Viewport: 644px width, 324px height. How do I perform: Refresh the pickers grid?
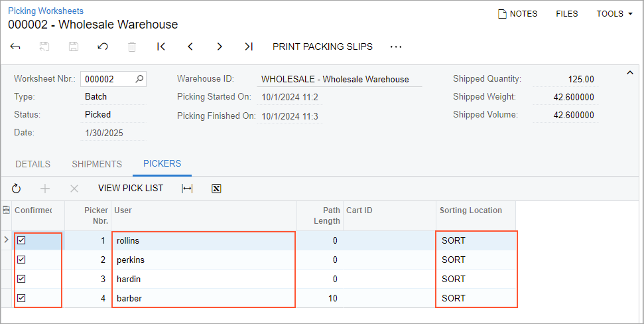[x=17, y=189]
